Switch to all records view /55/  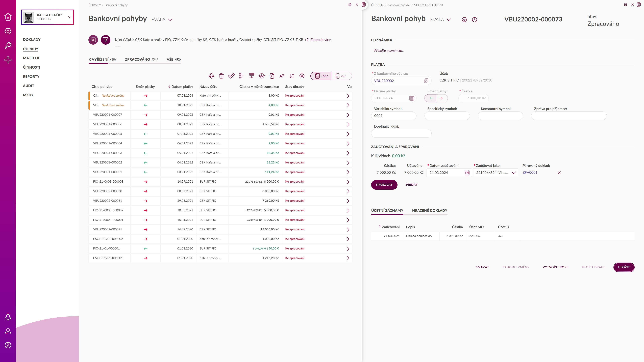[x=321, y=76]
